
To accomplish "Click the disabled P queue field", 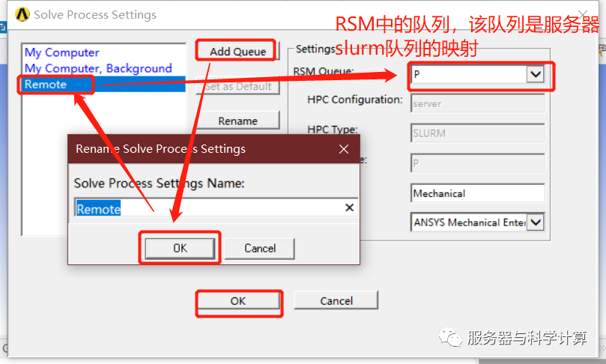I will (x=478, y=163).
